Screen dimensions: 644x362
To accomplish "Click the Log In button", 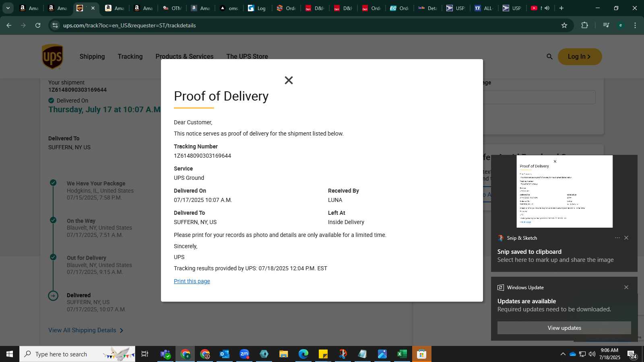I will pyautogui.click(x=580, y=57).
